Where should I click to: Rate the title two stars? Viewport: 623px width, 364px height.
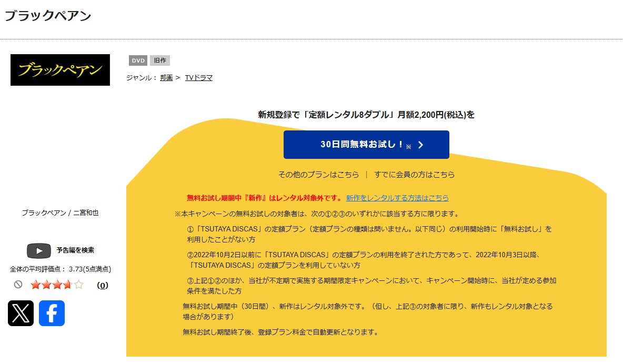[x=46, y=285]
